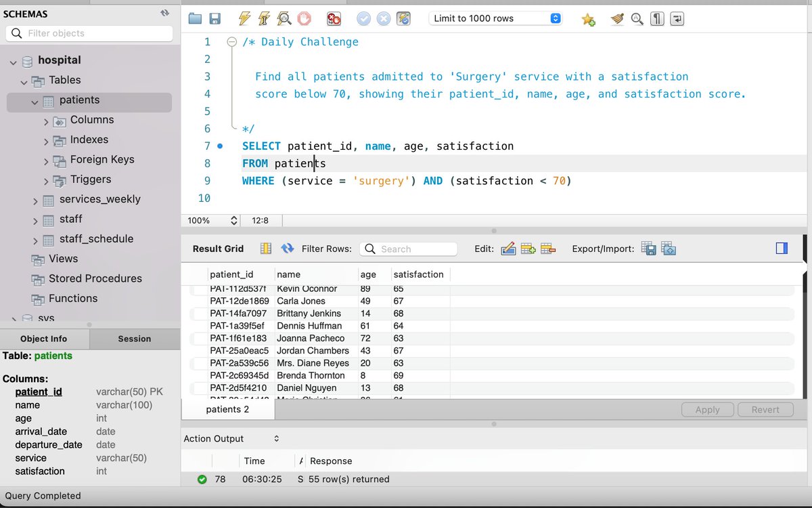This screenshot has width=812, height=508.
Task: Edit the current row with the pencil icon
Action: 508,249
